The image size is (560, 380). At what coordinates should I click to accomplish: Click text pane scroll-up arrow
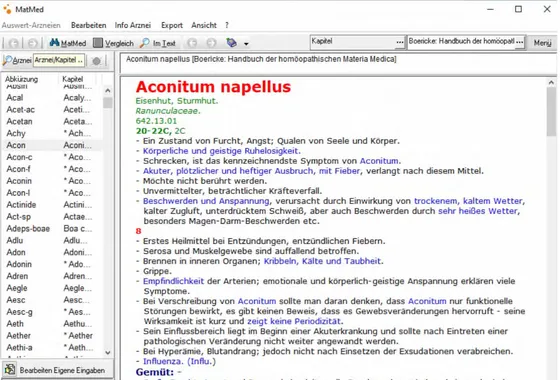pyautogui.click(x=551, y=82)
